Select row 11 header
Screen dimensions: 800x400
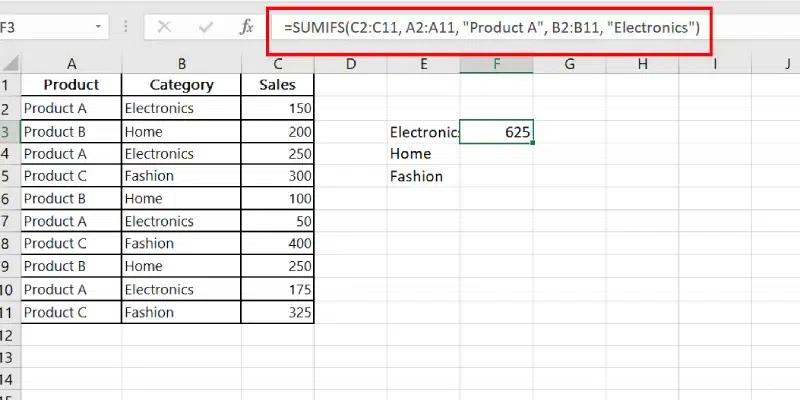(x=8, y=311)
